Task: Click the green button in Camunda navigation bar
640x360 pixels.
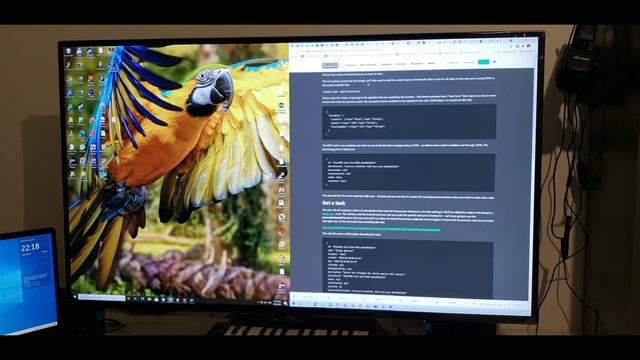Action: tap(484, 62)
